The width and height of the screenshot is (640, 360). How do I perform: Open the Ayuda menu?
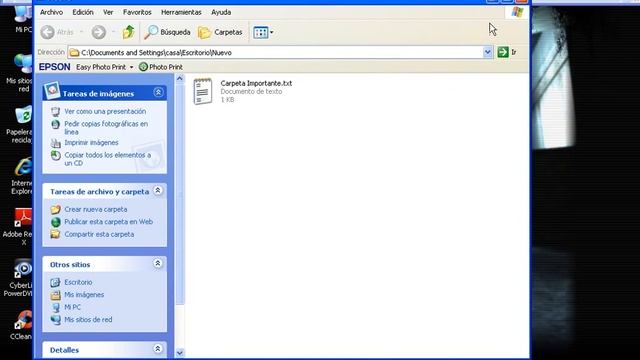221,12
